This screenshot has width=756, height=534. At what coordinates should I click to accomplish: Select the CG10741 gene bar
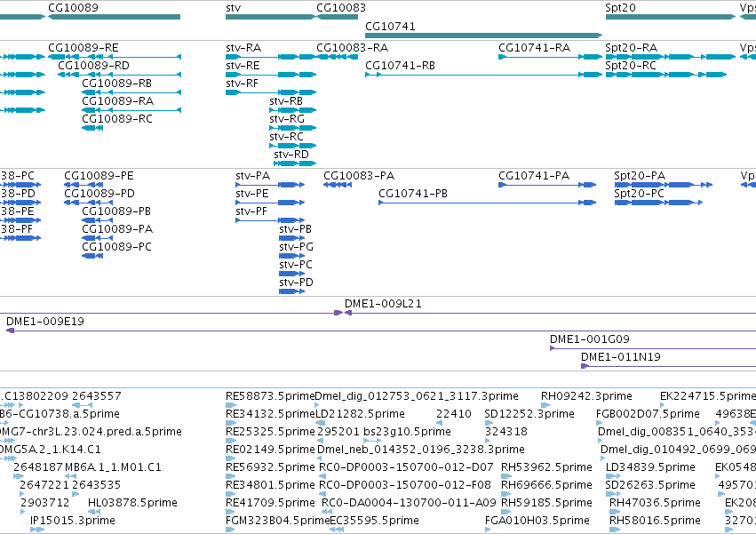click(483, 36)
